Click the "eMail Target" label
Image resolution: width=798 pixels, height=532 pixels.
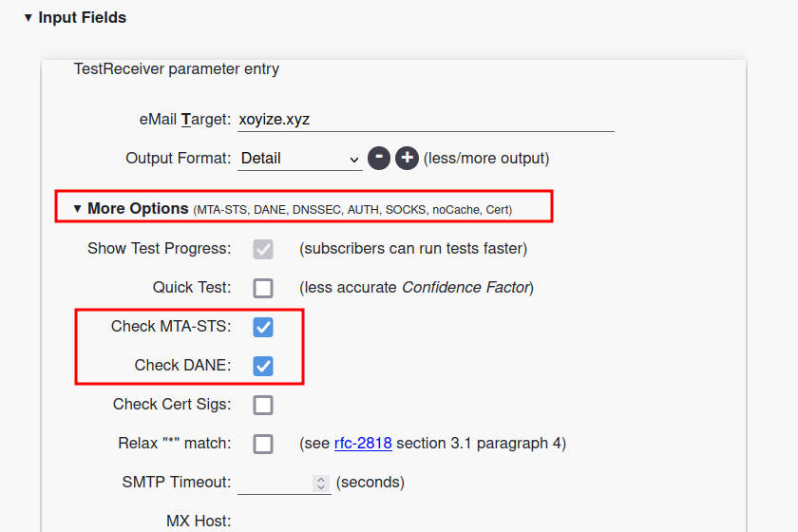184,120
